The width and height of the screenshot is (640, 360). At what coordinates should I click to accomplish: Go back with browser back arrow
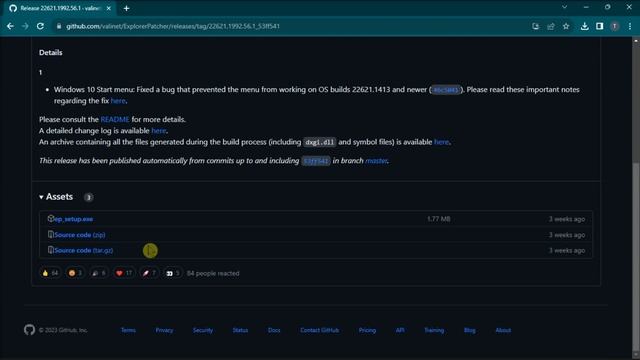point(10,26)
